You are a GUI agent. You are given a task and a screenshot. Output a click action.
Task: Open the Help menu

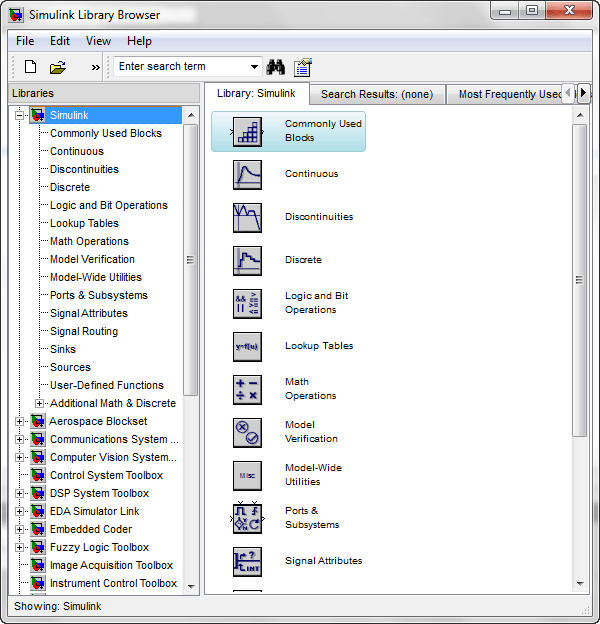[139, 41]
